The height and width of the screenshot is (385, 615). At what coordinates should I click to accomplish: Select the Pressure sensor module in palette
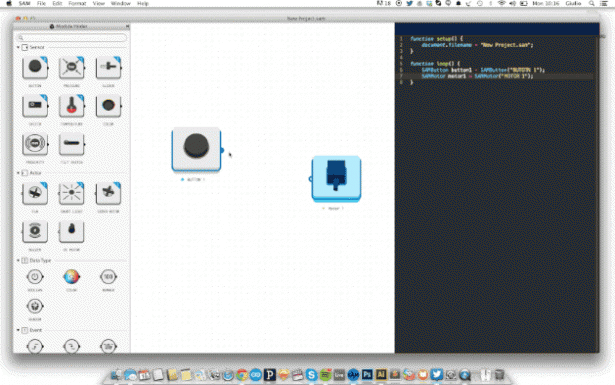click(x=71, y=67)
